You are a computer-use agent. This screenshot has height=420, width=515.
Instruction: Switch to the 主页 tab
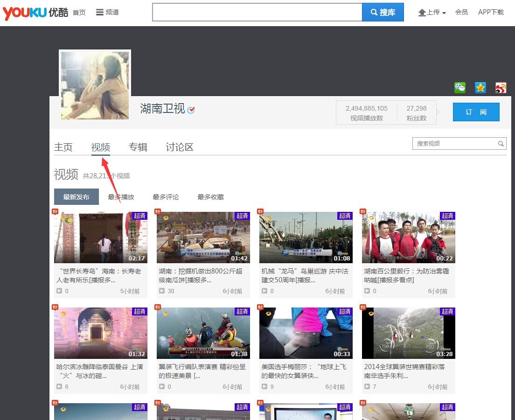[x=63, y=147]
